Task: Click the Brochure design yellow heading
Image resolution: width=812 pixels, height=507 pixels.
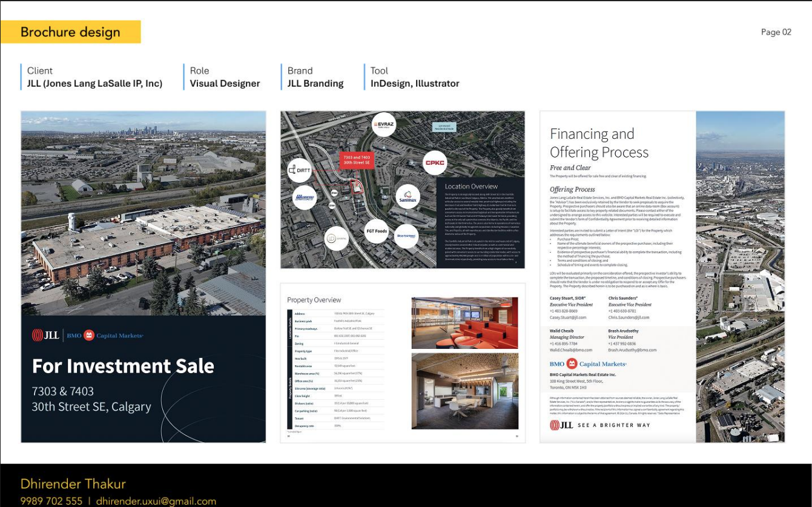Action: point(70,32)
